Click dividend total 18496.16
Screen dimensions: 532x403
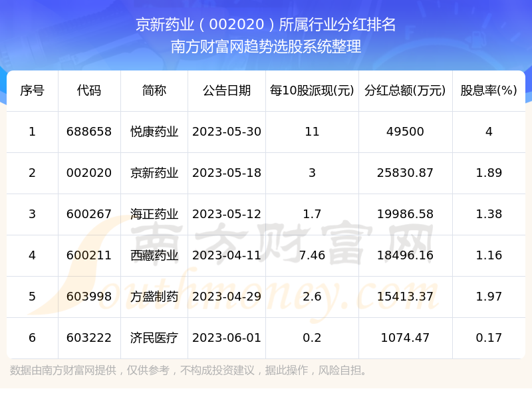[405, 255]
